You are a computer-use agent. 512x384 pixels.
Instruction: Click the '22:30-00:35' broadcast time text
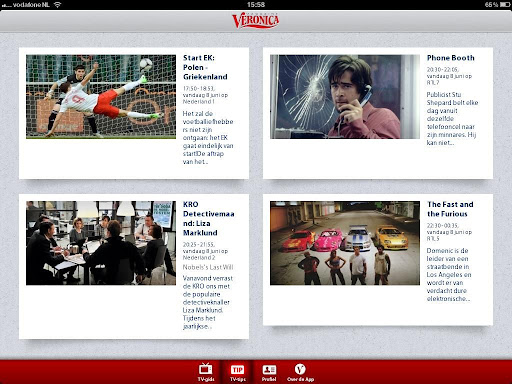point(443,226)
